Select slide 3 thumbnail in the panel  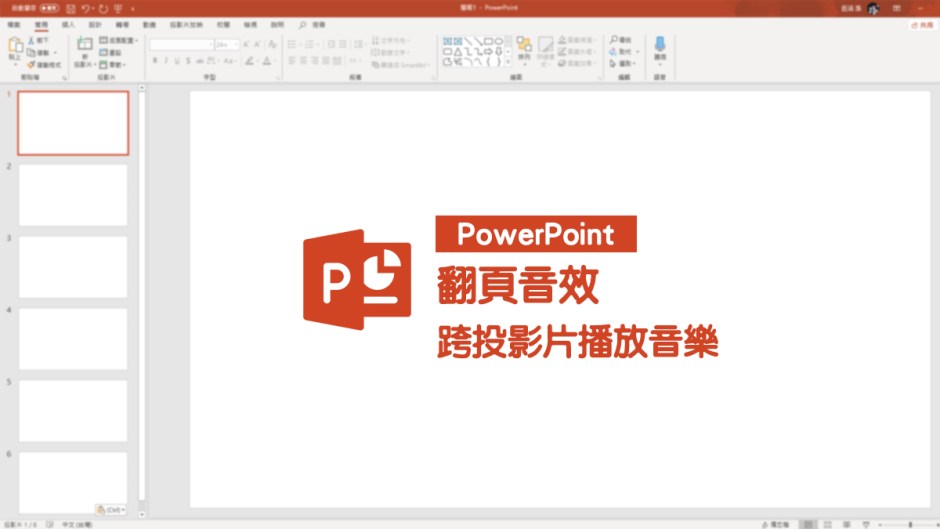(73, 267)
